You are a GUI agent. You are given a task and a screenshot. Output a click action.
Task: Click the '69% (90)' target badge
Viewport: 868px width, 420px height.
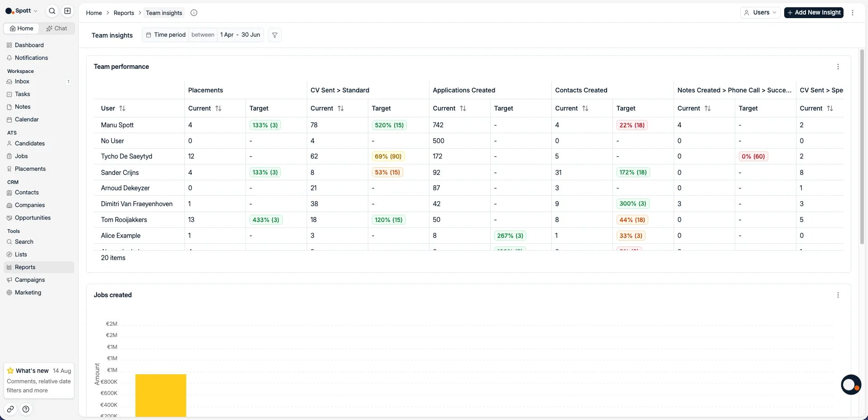click(x=388, y=156)
